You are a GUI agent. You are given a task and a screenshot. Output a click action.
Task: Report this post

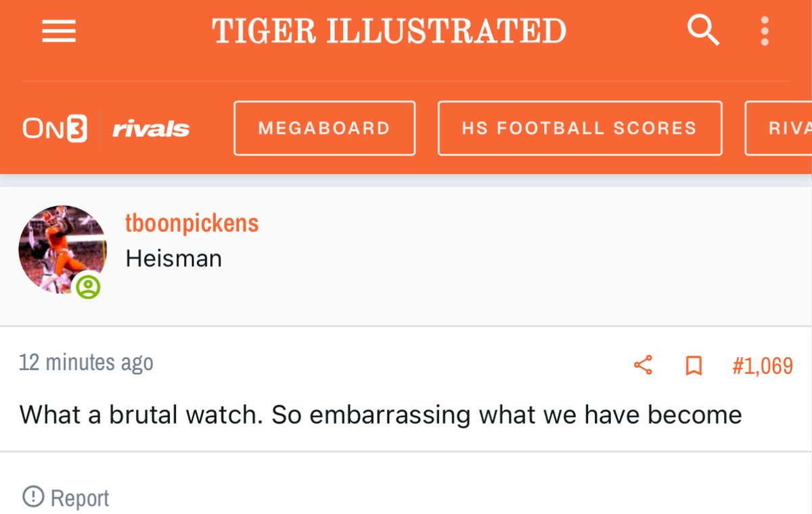tap(79, 498)
